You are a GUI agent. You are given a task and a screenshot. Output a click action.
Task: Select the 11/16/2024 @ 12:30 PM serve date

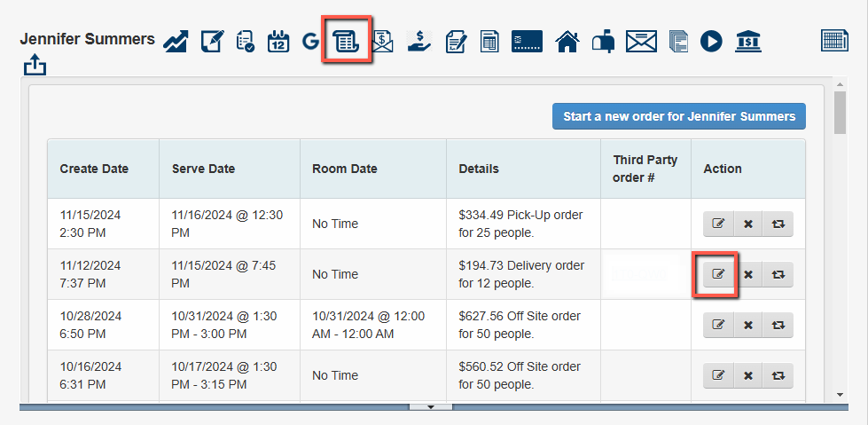point(228,224)
